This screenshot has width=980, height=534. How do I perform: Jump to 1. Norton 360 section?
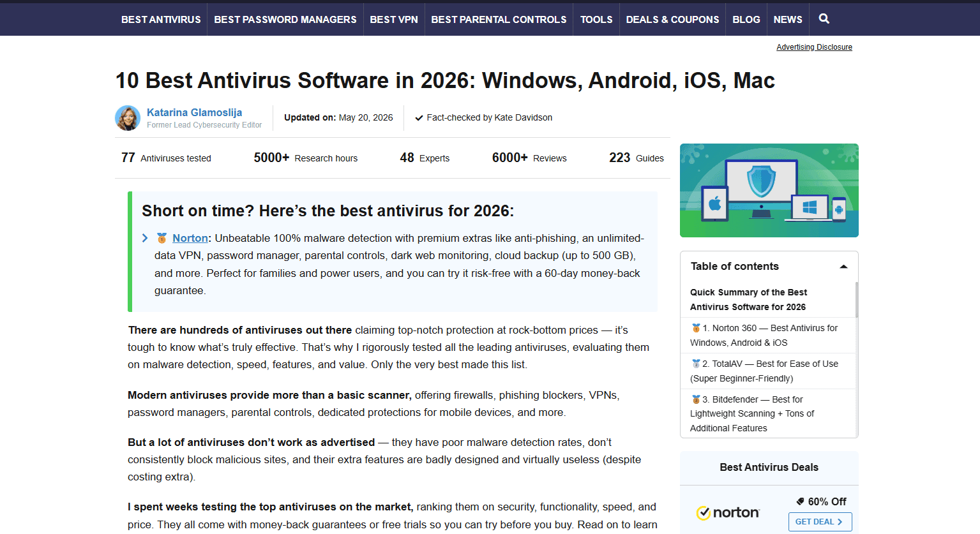[764, 335]
